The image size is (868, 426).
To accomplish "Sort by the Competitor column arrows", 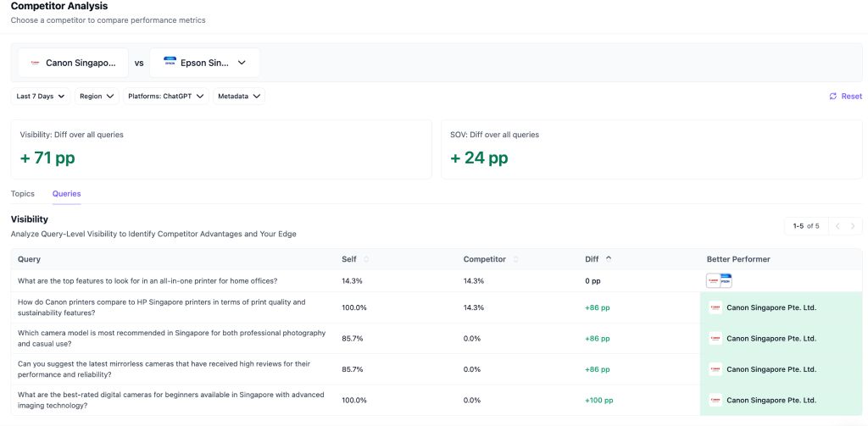I will 515,259.
